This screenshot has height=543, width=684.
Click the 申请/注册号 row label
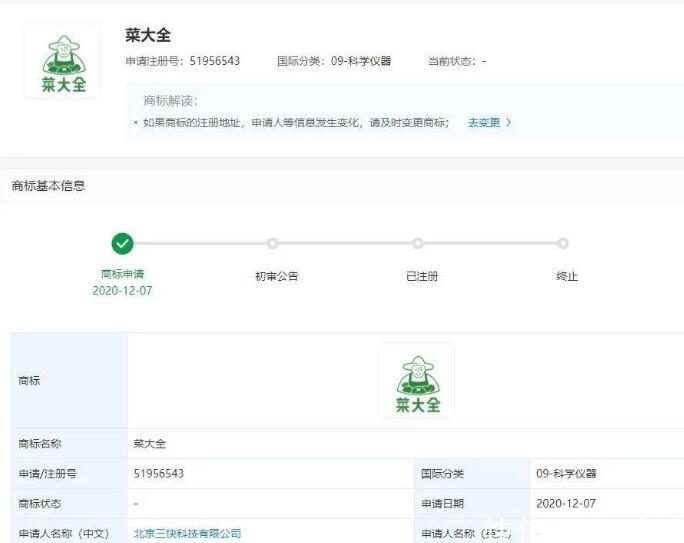click(48, 474)
